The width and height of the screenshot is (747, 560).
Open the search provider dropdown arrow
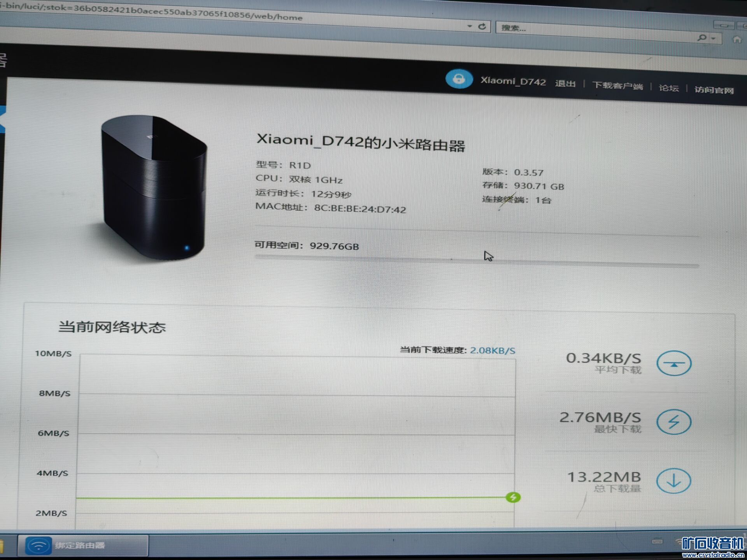[714, 38]
